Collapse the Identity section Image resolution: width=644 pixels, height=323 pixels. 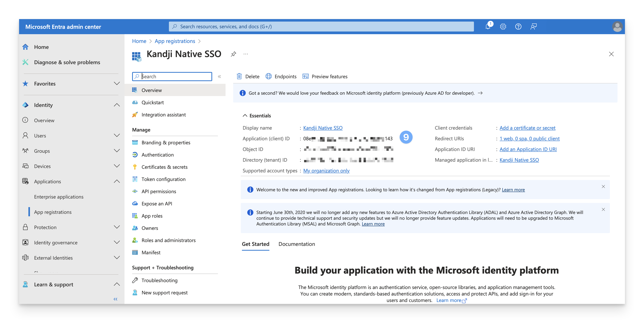tap(116, 105)
